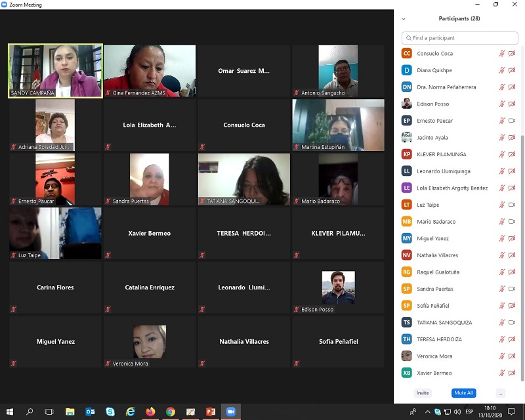Collapse the Participants panel chevron

pos(404,19)
